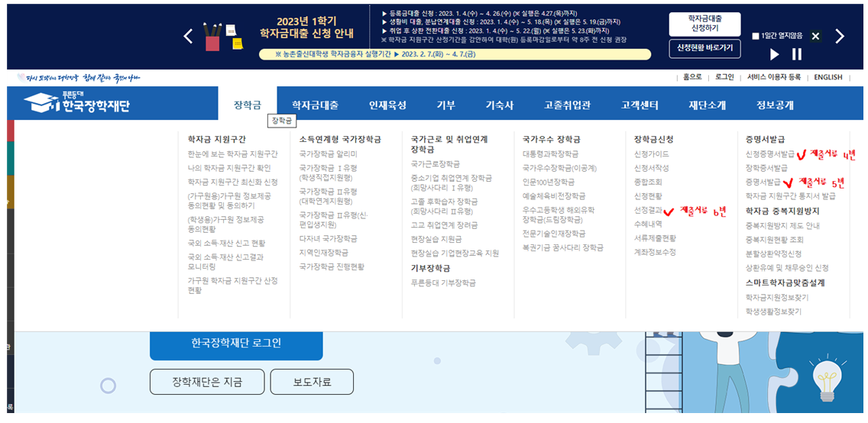Open 학자금 지원구간 최신화 신청
Viewport: 868px width, 423px height.
[232, 182]
